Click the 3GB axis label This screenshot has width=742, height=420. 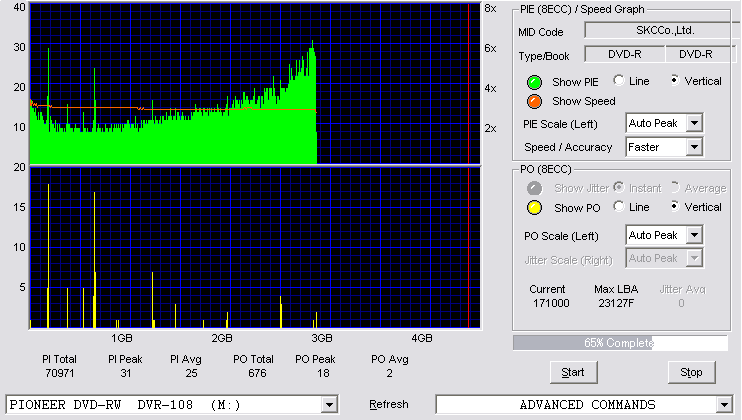[x=322, y=338]
